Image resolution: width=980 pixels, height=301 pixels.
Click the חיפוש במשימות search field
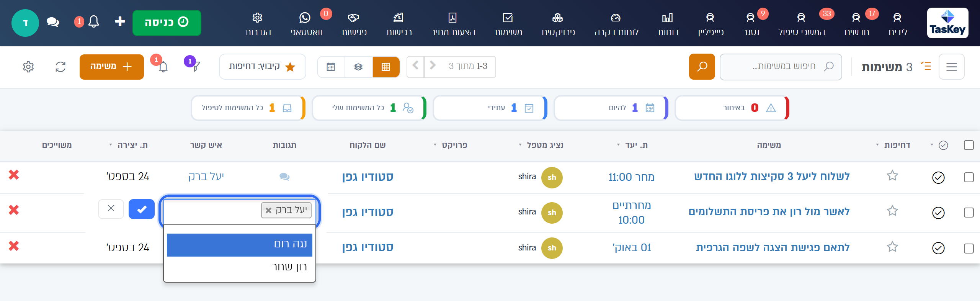(781, 67)
